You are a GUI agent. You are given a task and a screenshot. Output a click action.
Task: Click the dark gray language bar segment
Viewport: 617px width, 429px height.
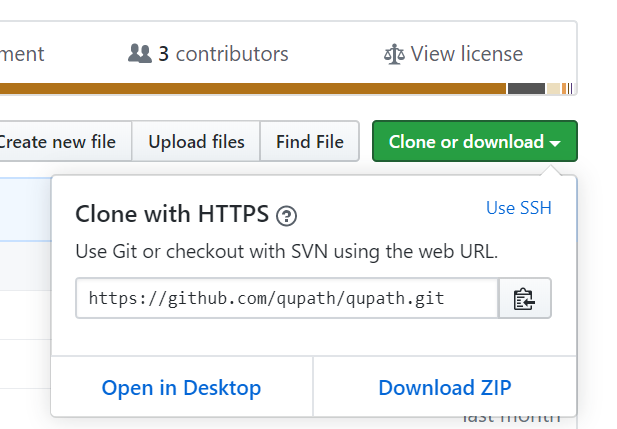click(x=526, y=89)
